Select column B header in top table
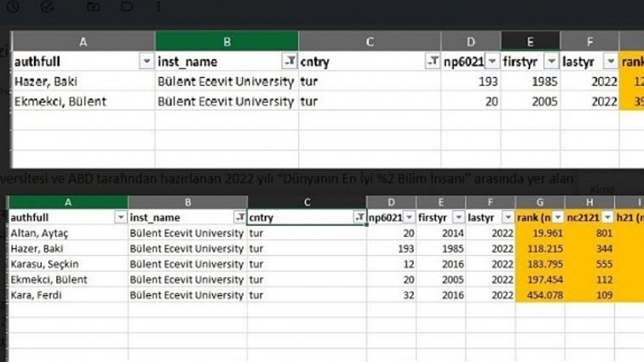This screenshot has height=362, width=644. point(226,41)
